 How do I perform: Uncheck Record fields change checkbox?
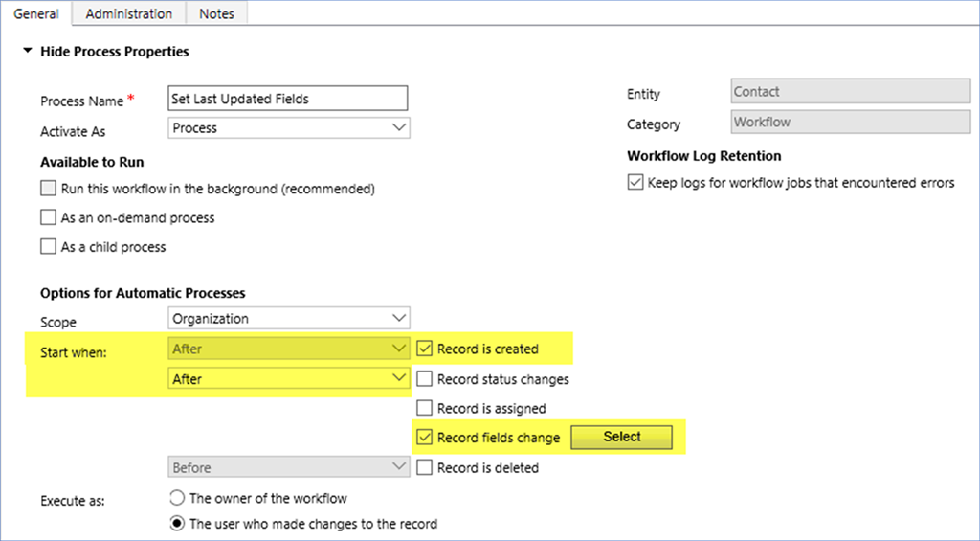(425, 438)
